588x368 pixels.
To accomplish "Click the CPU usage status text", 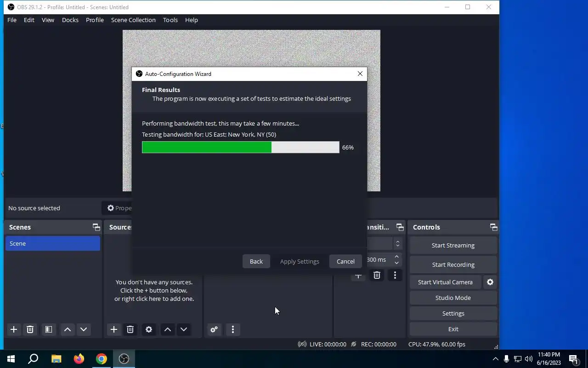I will pyautogui.click(x=437, y=344).
